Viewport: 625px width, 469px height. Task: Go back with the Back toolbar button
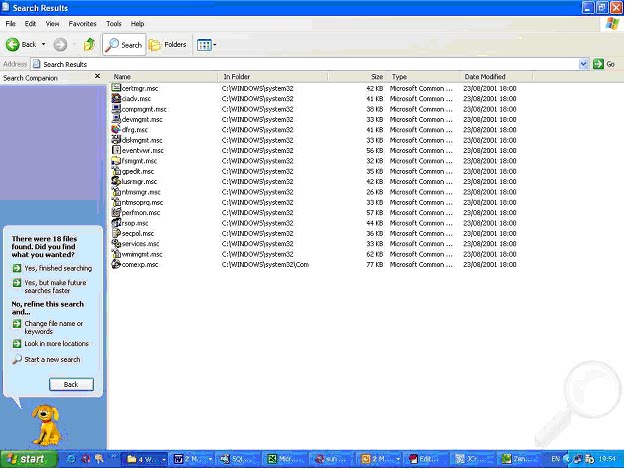click(x=21, y=45)
